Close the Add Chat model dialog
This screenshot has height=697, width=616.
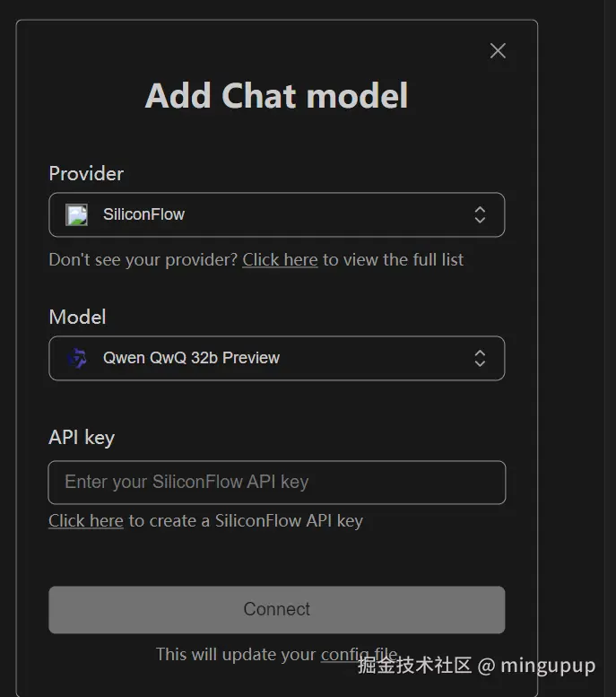[x=498, y=51]
